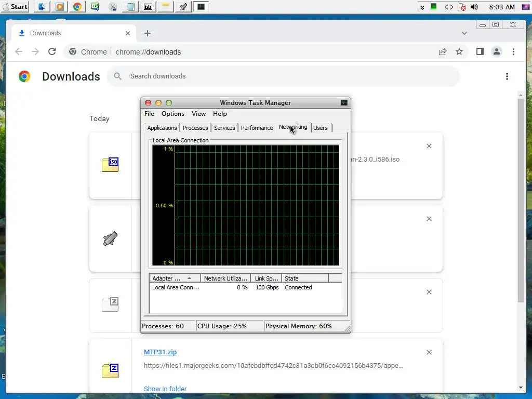Launch Finder icon in taskbar
Screen dimensions: 532x399
pyautogui.click(x=42, y=7)
